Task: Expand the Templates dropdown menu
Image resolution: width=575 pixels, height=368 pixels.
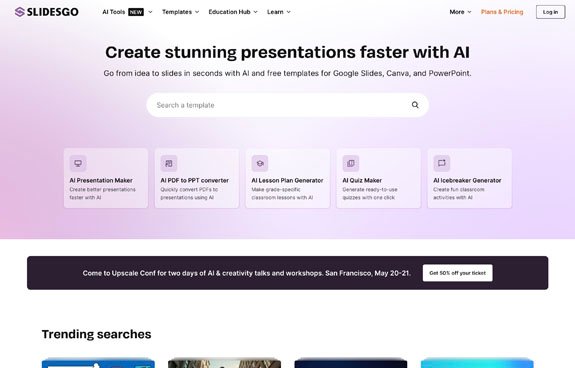Action: tap(180, 12)
